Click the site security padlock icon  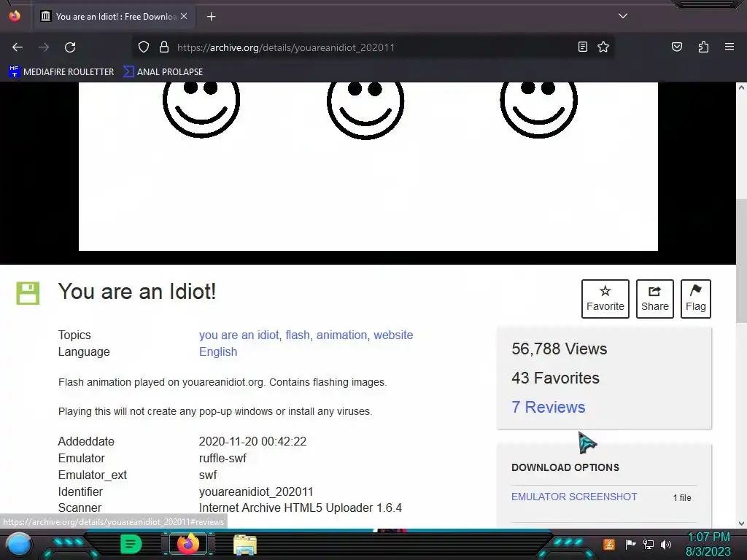(x=164, y=47)
